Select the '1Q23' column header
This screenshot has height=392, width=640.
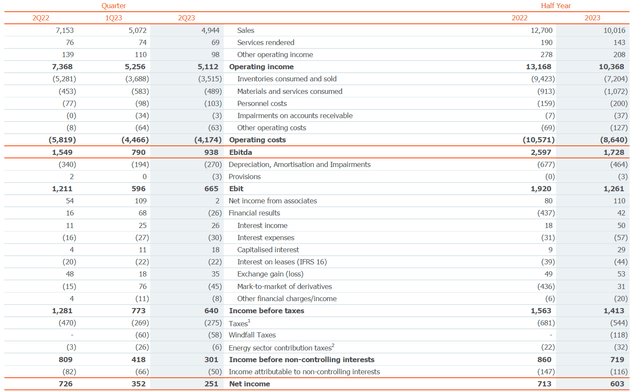click(x=113, y=18)
